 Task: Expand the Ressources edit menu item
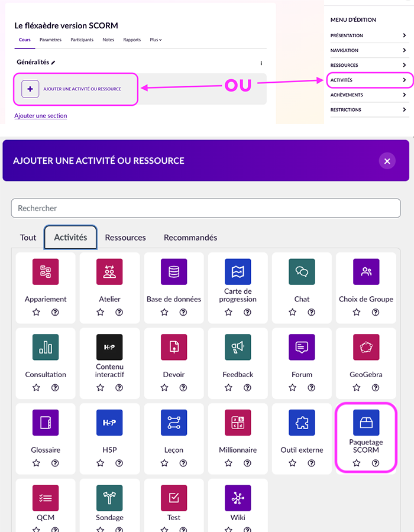point(368,65)
